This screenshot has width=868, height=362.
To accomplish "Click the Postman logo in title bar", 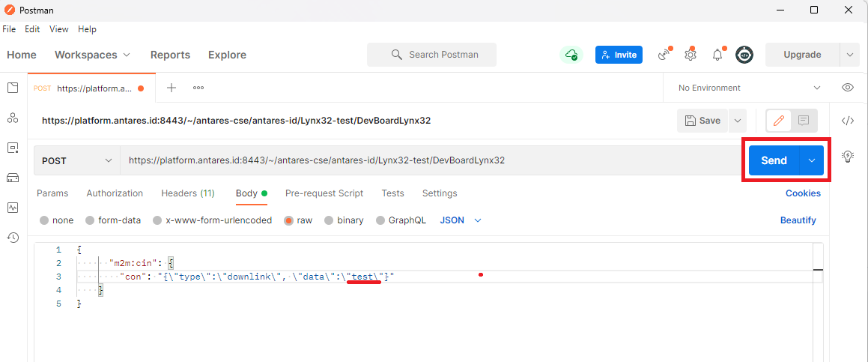I will click(10, 10).
